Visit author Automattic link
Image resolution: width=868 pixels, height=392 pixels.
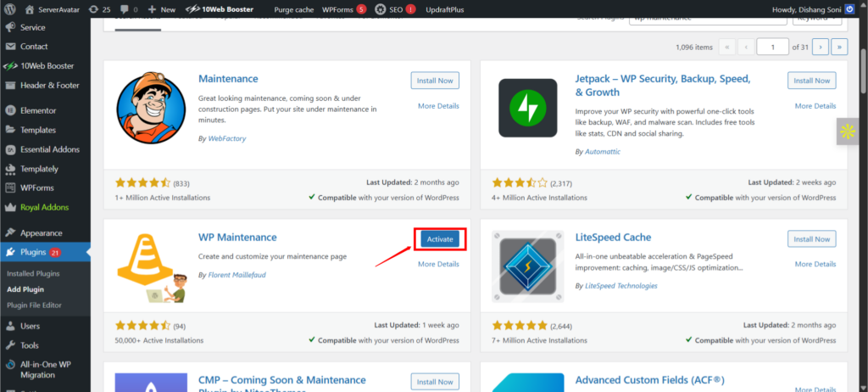603,151
